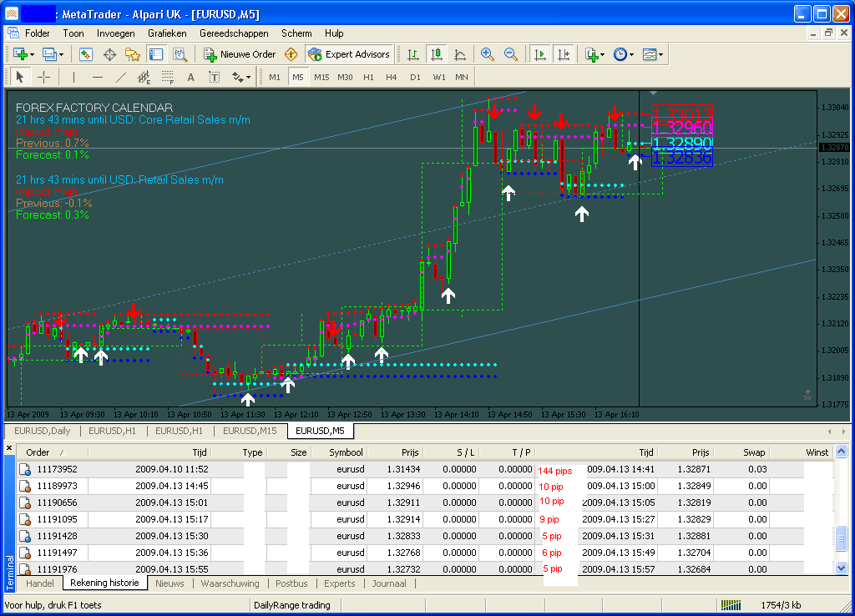Select the Fibonacci retracement tool

[167, 77]
